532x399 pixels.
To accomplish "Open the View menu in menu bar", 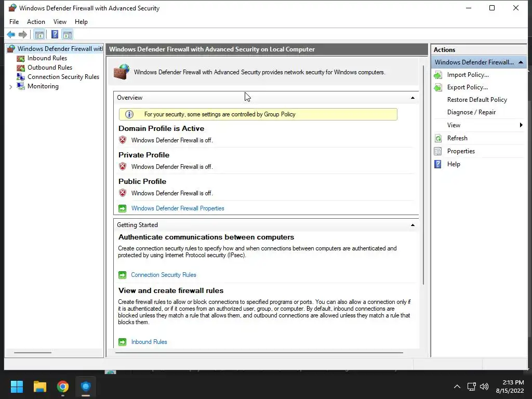I will [x=60, y=22].
